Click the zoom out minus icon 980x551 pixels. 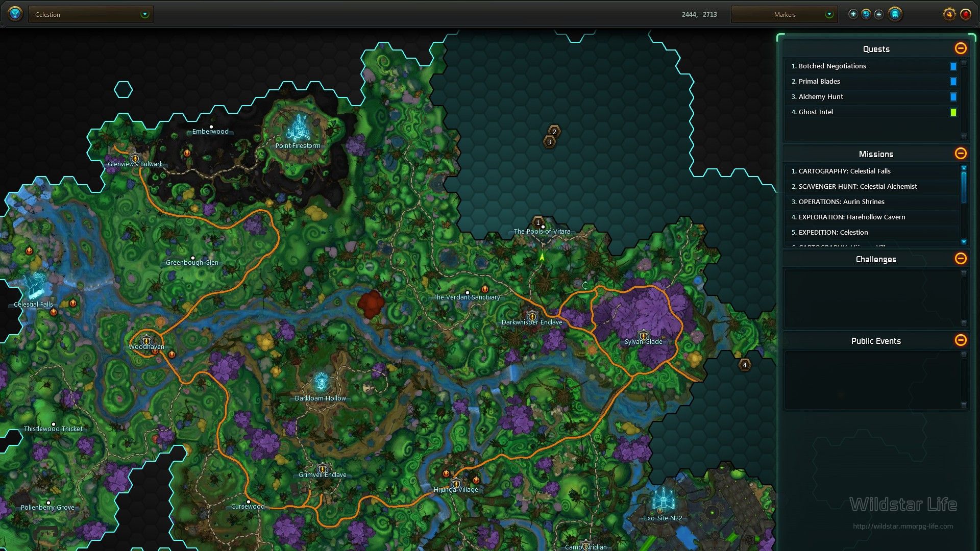coord(879,14)
